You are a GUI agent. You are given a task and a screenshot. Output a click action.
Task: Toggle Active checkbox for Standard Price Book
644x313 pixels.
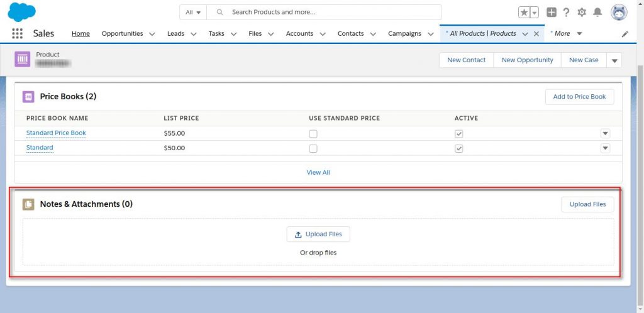459,134
